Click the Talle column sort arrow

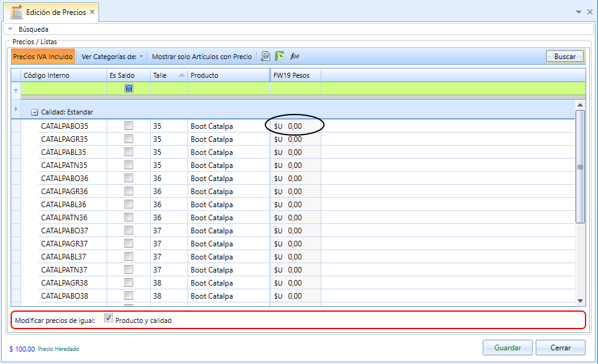pos(182,75)
